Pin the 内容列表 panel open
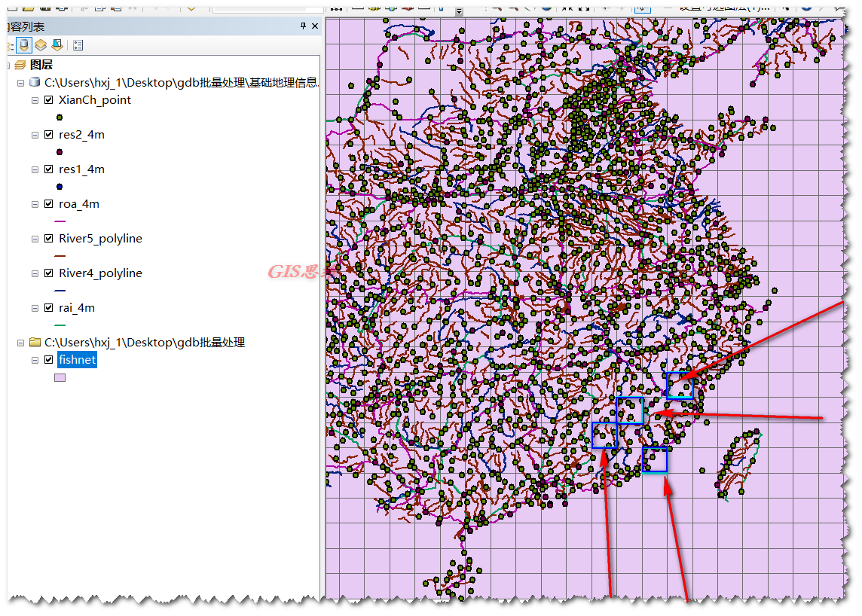 point(304,25)
